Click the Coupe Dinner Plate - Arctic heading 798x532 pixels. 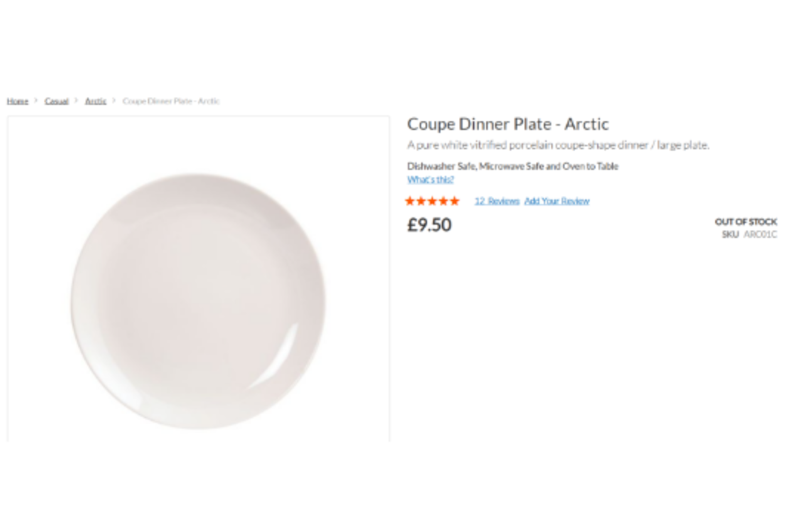pos(508,124)
